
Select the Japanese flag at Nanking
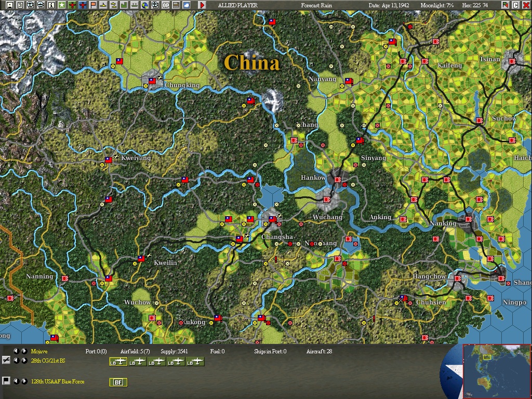coord(469,219)
